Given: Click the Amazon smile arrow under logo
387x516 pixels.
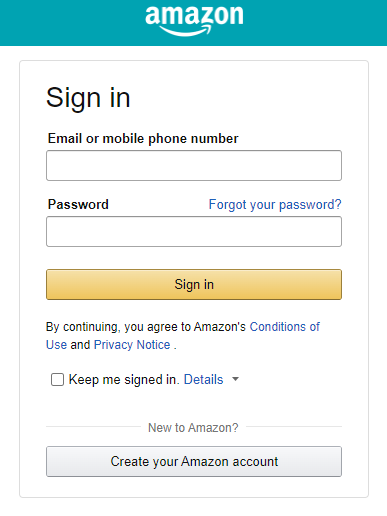Looking at the screenshot, I should pyautogui.click(x=186, y=30).
